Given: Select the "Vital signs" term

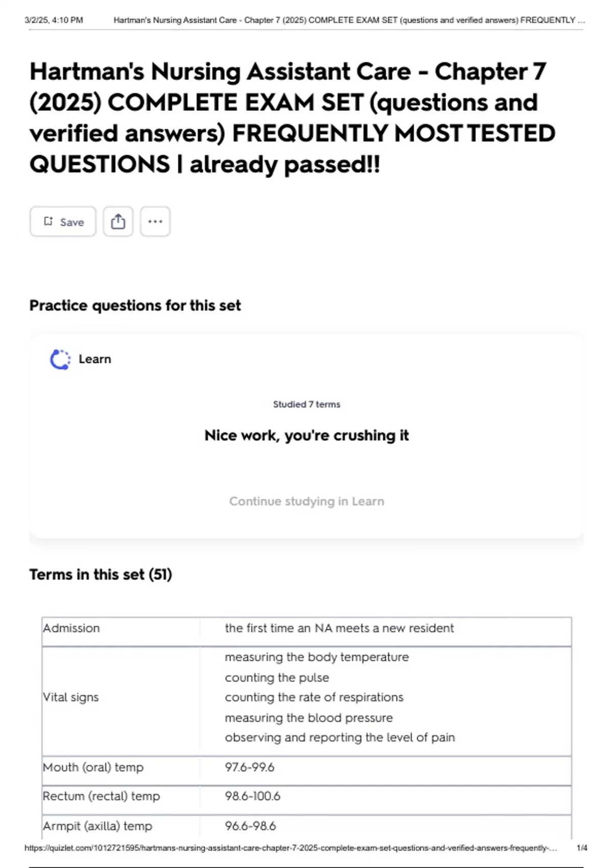Looking at the screenshot, I should pos(71,697).
